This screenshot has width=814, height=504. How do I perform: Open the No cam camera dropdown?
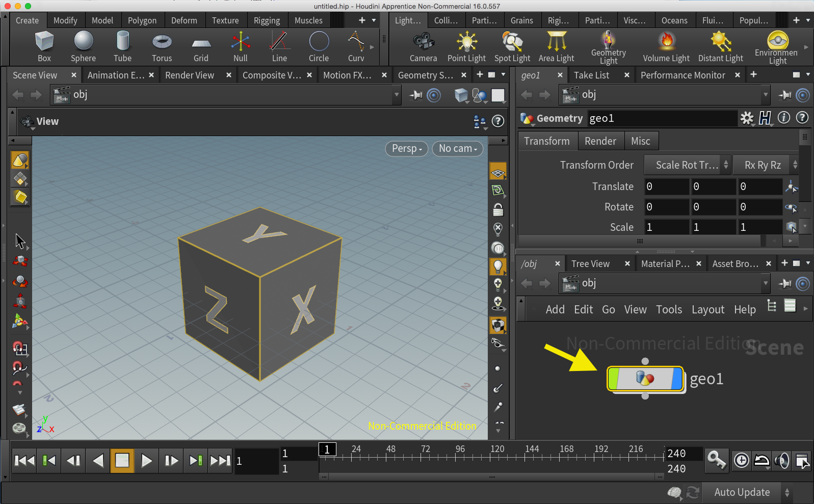(x=457, y=148)
